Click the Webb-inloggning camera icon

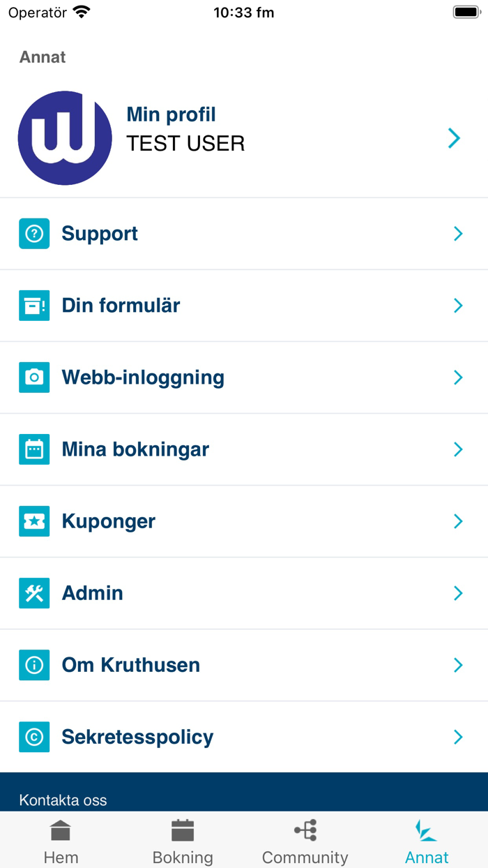pyautogui.click(x=34, y=377)
